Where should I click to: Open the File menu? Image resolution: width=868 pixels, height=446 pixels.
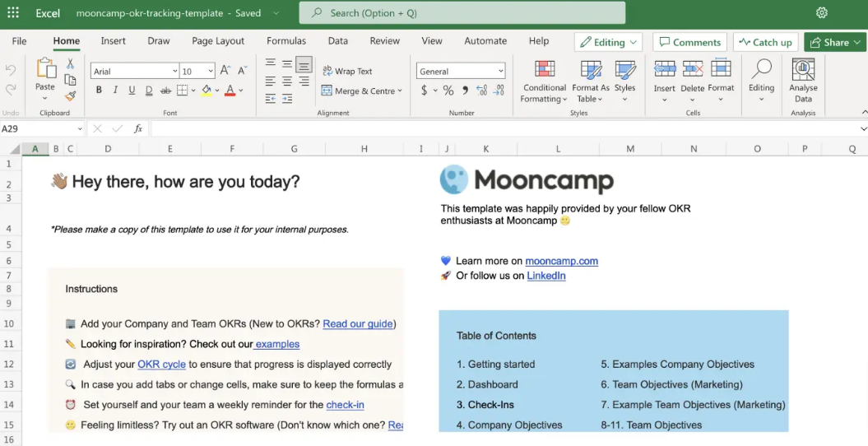pyautogui.click(x=20, y=41)
